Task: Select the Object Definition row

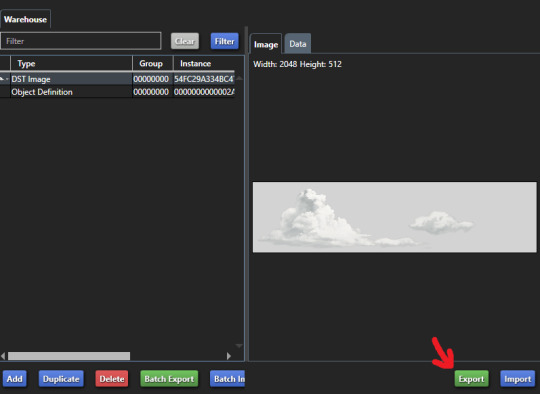Action: [117, 92]
